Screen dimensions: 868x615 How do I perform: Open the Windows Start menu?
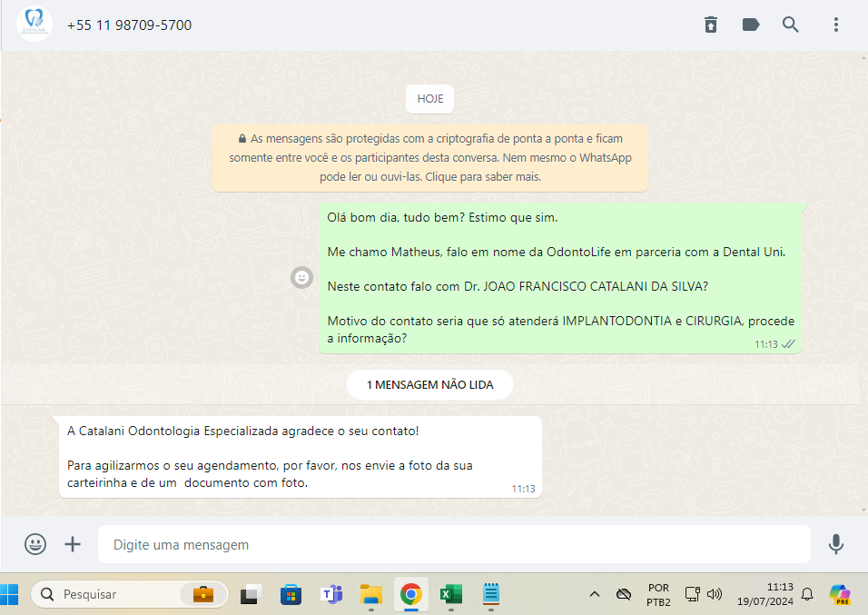pyautogui.click(x=11, y=594)
